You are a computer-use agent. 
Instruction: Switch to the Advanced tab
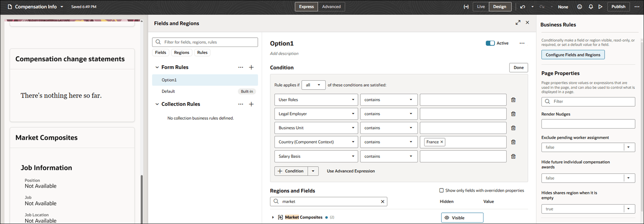[331, 7]
